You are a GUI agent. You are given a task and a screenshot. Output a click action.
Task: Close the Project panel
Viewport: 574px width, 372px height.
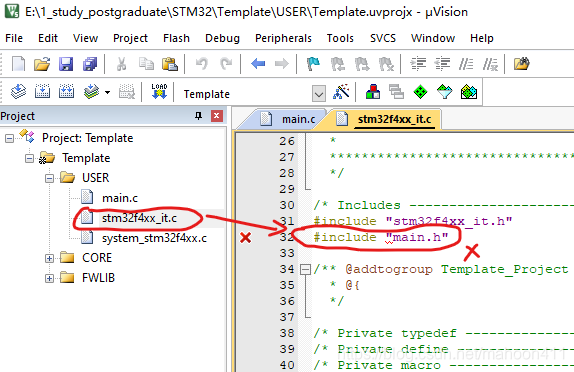pyautogui.click(x=217, y=116)
